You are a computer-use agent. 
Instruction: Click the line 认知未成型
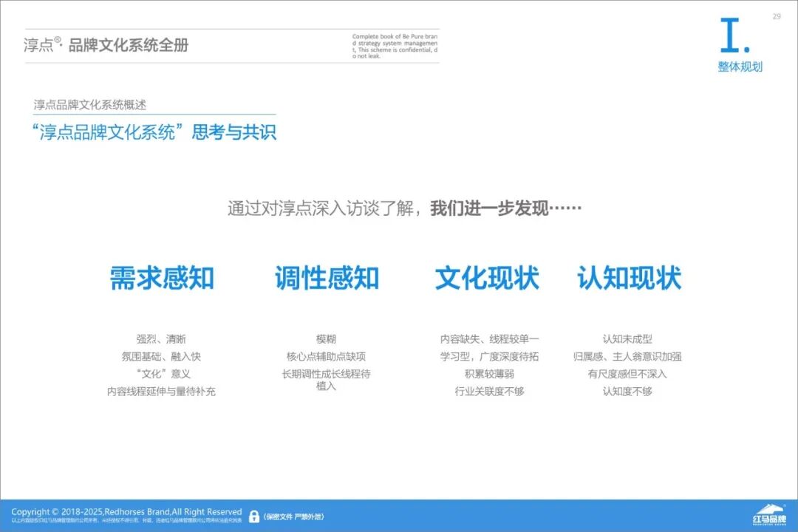pyautogui.click(x=627, y=339)
